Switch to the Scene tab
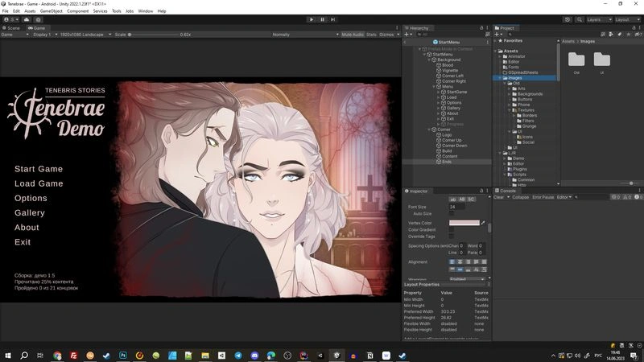Viewport: 644px width, 362px height. (x=11, y=28)
